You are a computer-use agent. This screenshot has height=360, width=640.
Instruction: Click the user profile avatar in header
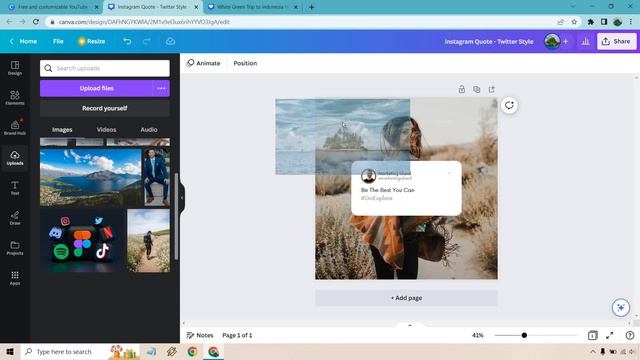[552, 41]
